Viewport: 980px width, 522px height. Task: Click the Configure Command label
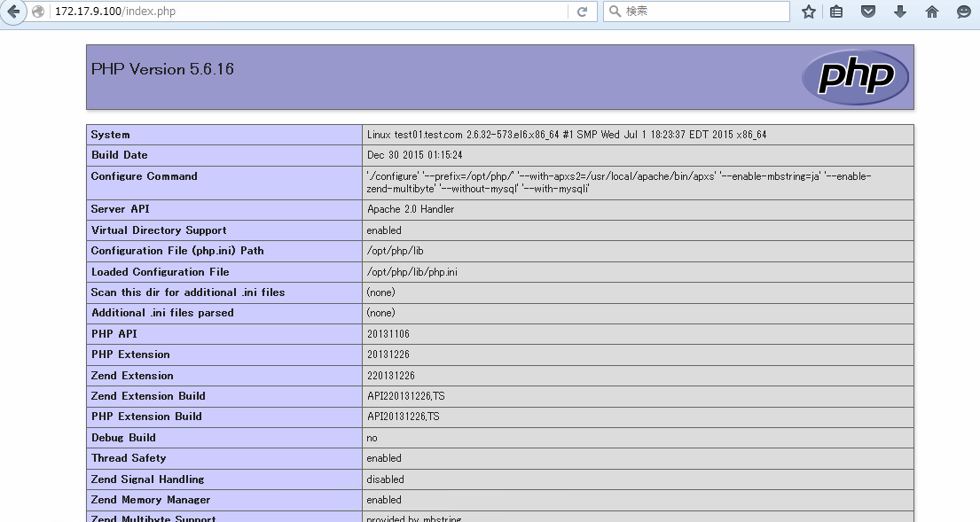click(x=145, y=176)
